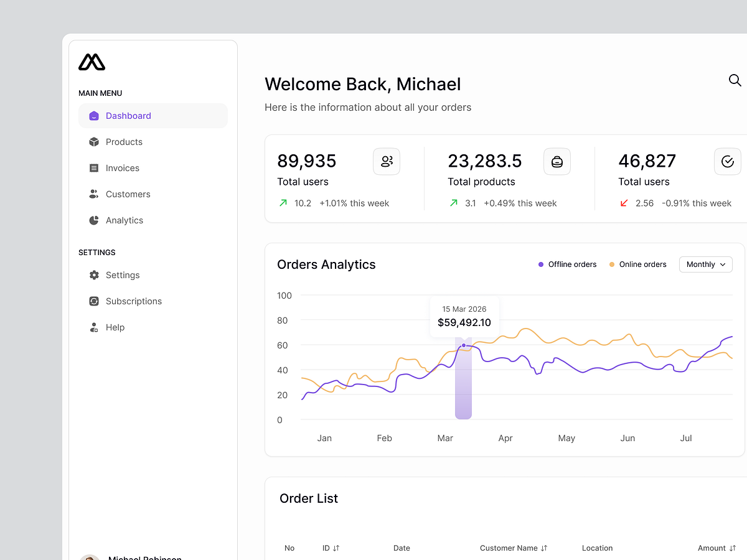Screen dimensions: 747x560
Task: Click the red down arrow beside 2.56
Action: (x=624, y=203)
